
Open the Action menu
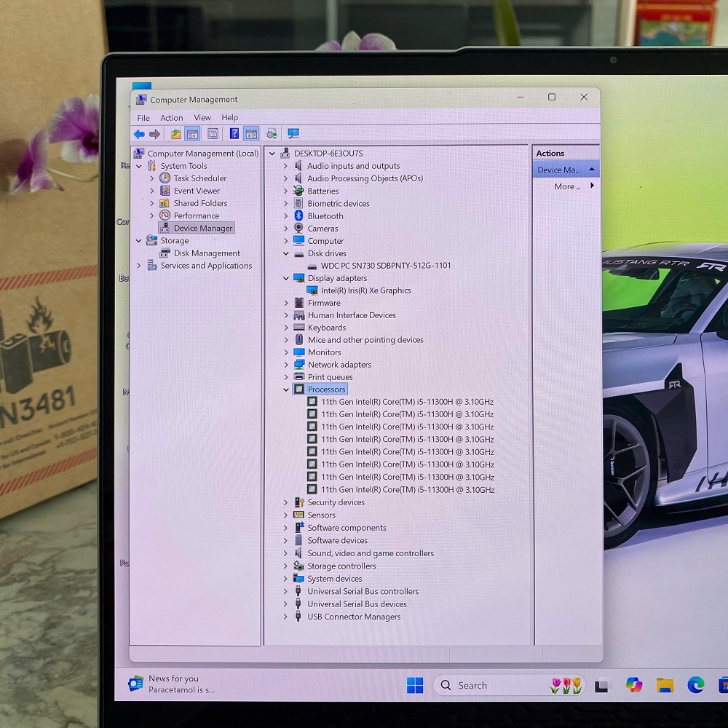tap(172, 118)
